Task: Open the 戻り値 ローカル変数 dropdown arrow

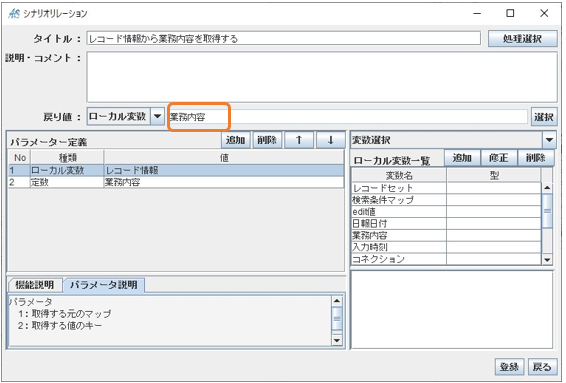Action: click(x=157, y=117)
